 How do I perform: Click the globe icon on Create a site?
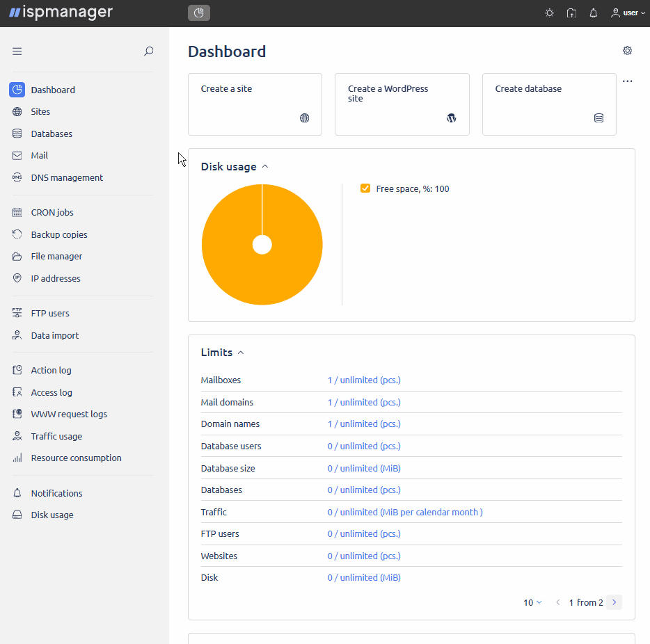coord(304,118)
